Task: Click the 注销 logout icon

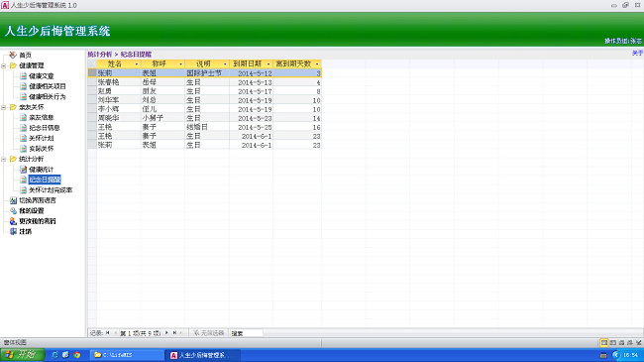Action: coord(13,232)
